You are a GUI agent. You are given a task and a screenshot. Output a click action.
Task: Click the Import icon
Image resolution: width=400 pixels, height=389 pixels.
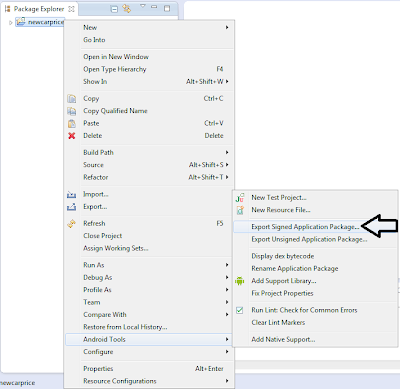tap(71, 194)
